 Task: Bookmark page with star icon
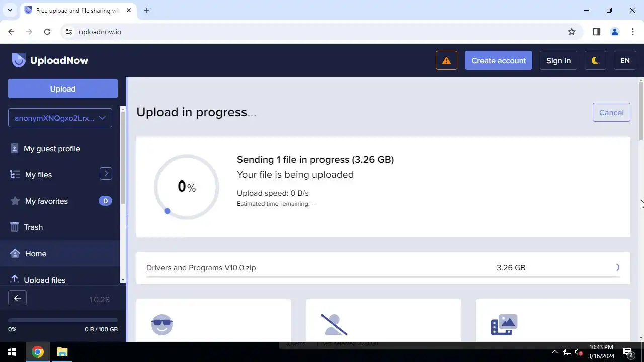(572, 32)
